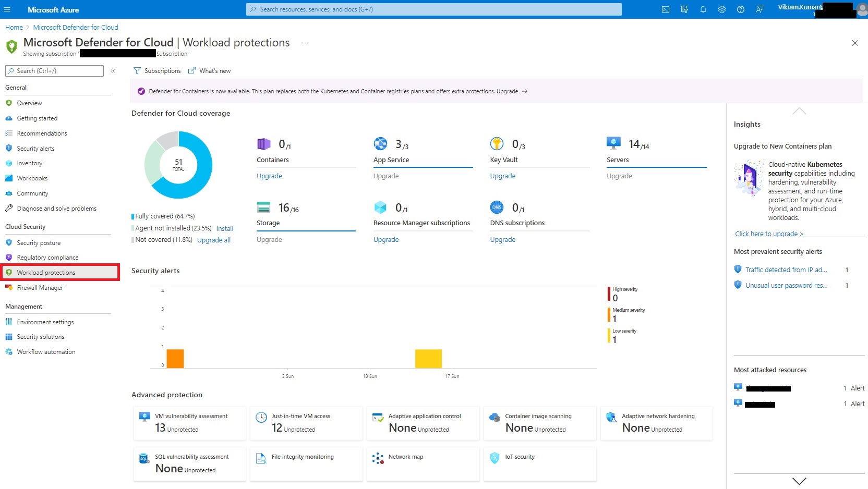Open the Vikram.Kumar account menu
Image resolution: width=868 pixels, height=489 pixels.
(x=822, y=9)
